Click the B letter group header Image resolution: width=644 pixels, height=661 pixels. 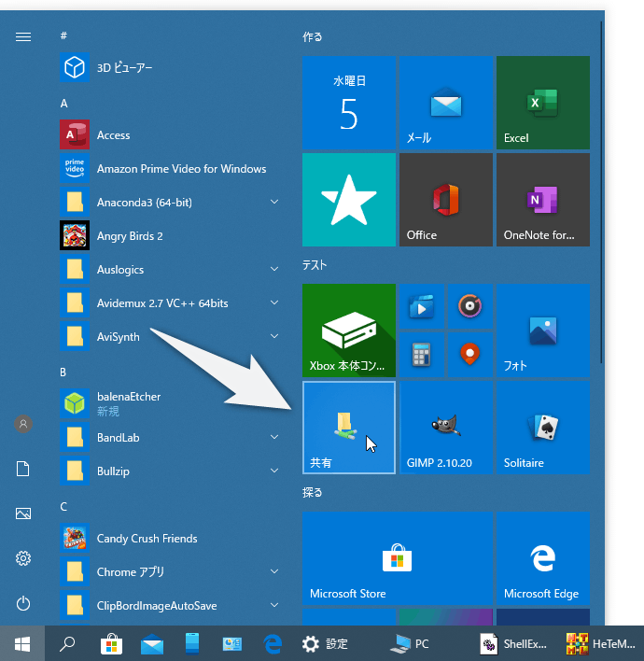click(x=63, y=373)
